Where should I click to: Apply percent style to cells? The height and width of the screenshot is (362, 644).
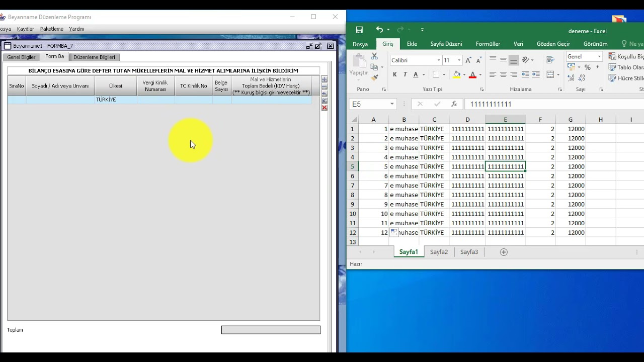click(587, 67)
